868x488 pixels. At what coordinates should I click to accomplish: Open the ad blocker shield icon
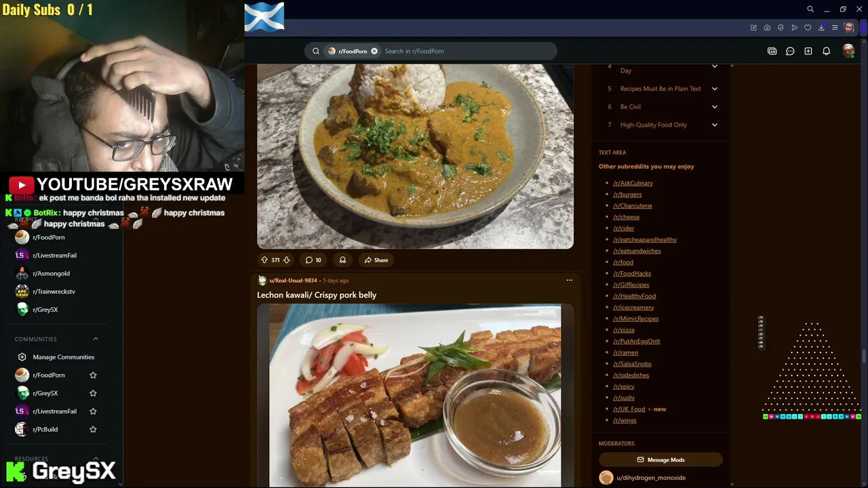pyautogui.click(x=781, y=28)
